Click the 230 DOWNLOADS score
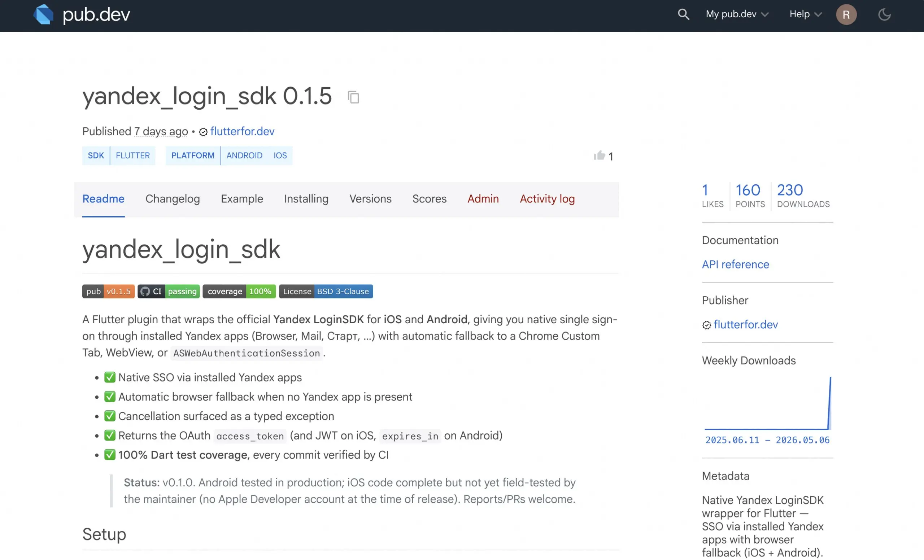 [803, 196]
